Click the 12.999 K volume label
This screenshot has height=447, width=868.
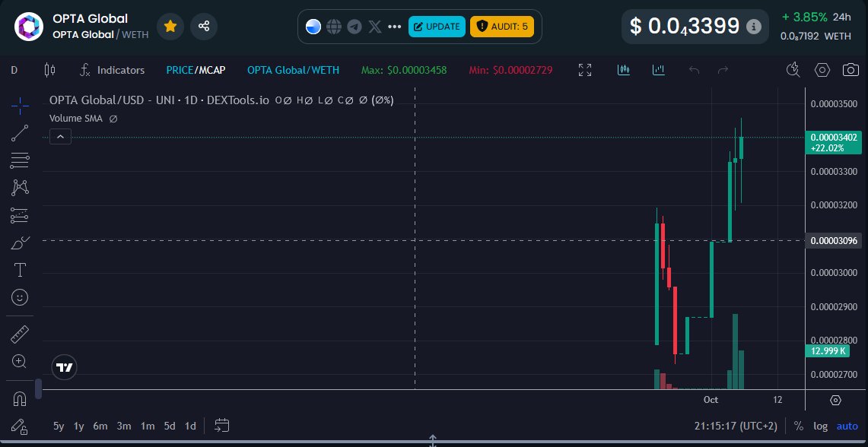tap(828, 350)
